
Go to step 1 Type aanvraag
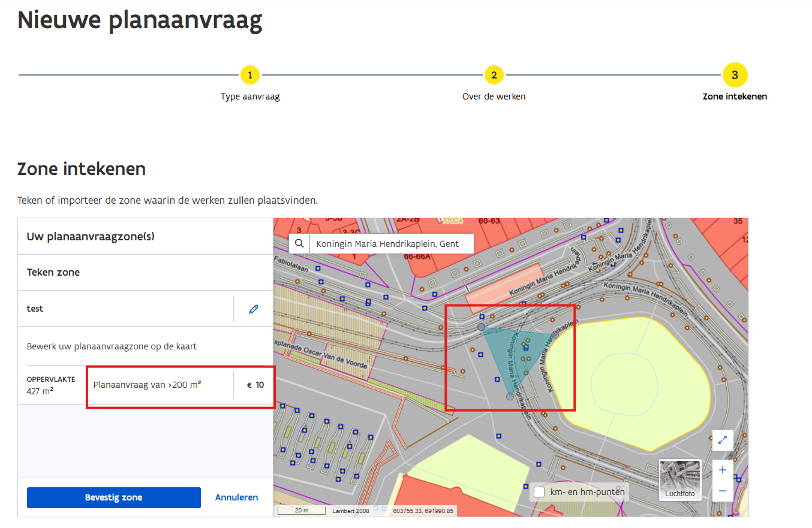[x=250, y=76]
